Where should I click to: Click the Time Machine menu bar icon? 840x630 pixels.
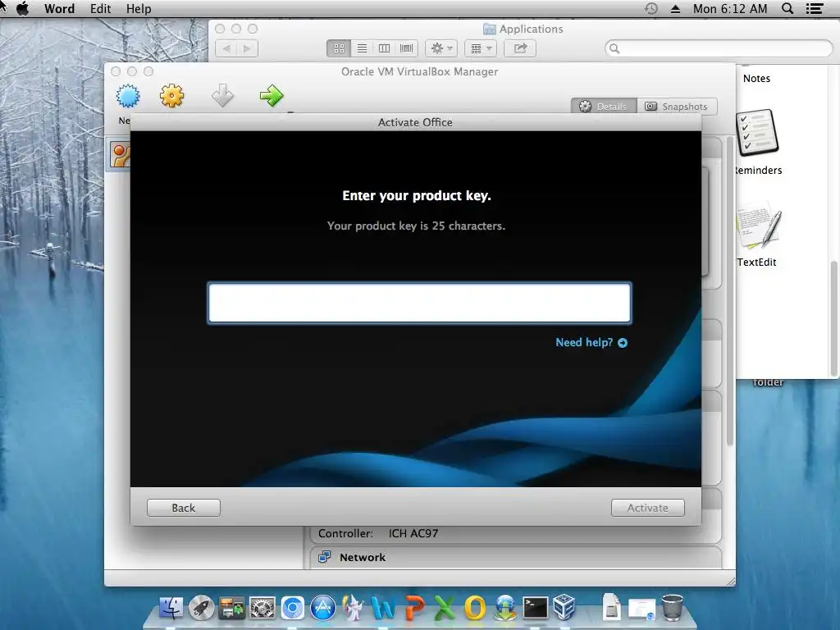pos(651,8)
